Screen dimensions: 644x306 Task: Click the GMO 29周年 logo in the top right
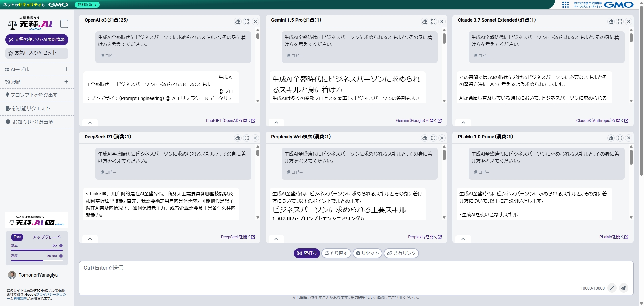coord(600,5)
